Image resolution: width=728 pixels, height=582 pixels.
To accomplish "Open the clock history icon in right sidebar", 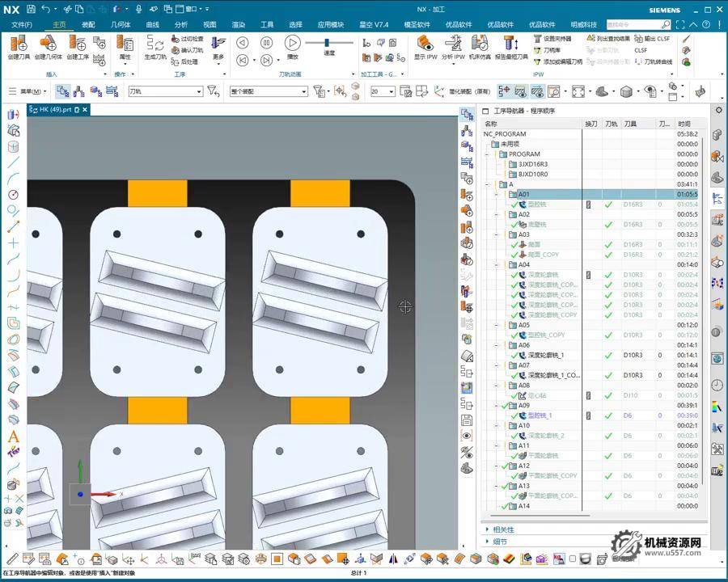I will click(717, 385).
